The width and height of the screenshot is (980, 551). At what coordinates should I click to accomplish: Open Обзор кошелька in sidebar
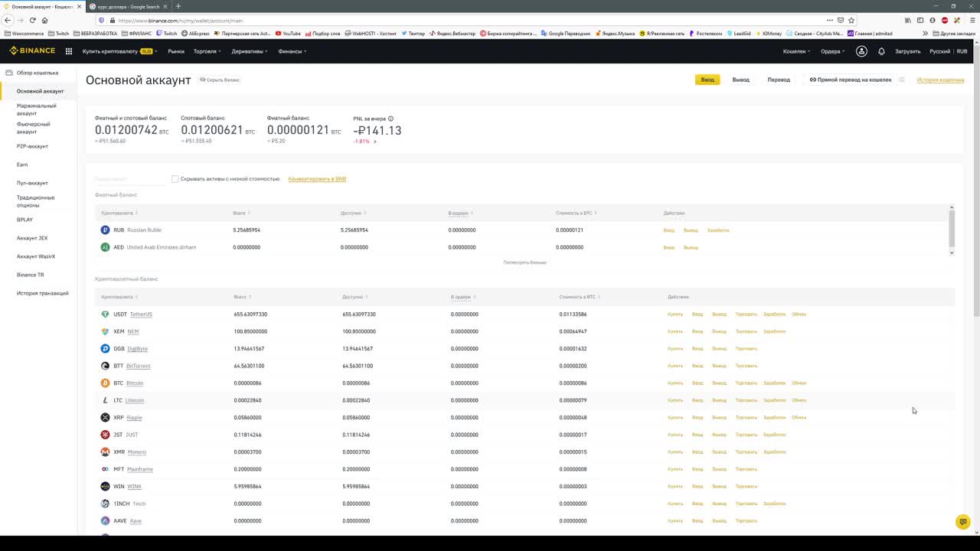tap(38, 73)
